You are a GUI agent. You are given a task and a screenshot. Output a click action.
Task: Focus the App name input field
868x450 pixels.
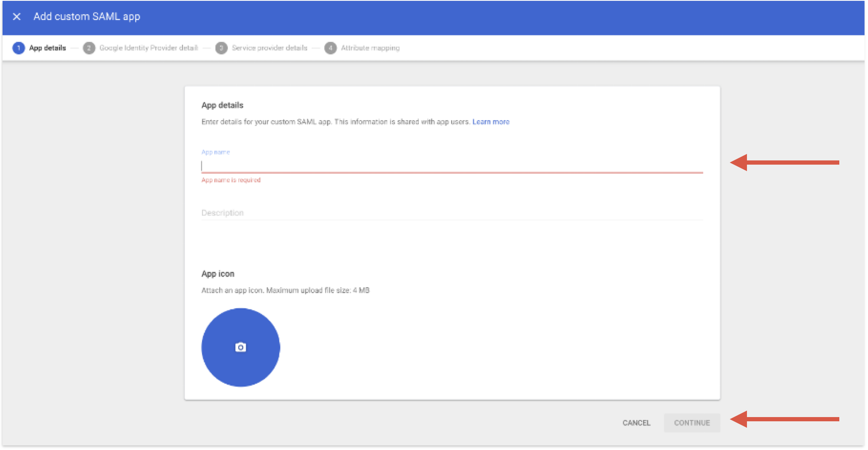[x=452, y=166]
